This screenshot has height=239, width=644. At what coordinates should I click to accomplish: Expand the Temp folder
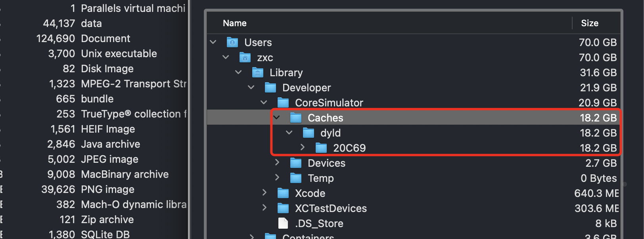tap(277, 177)
